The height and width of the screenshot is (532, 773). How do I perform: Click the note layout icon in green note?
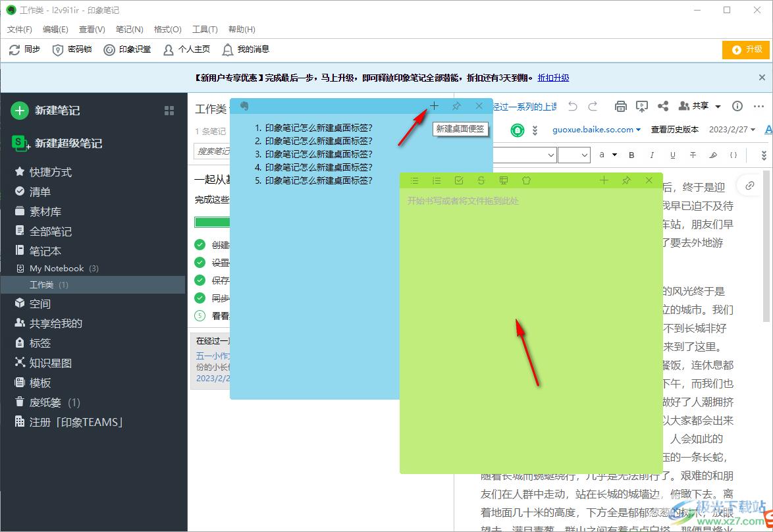(503, 180)
